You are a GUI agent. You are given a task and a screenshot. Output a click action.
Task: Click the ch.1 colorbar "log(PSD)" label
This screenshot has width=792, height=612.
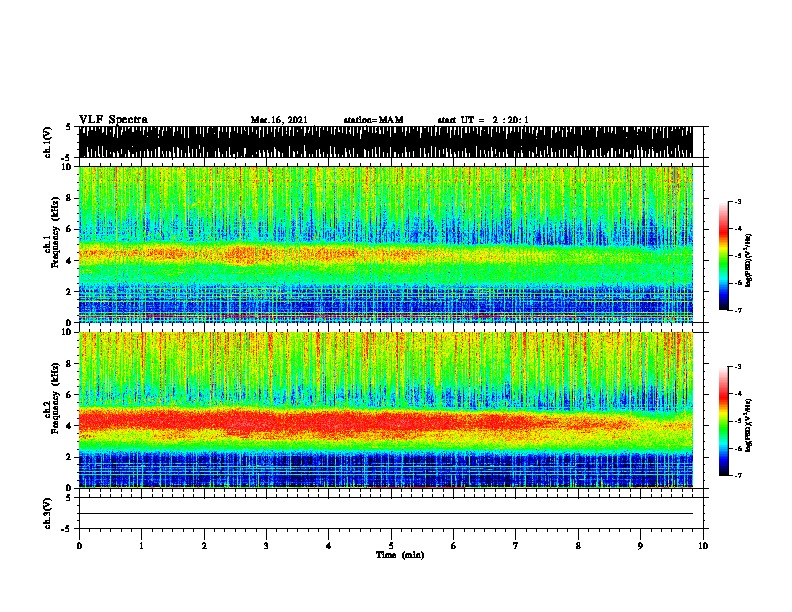[749, 260]
